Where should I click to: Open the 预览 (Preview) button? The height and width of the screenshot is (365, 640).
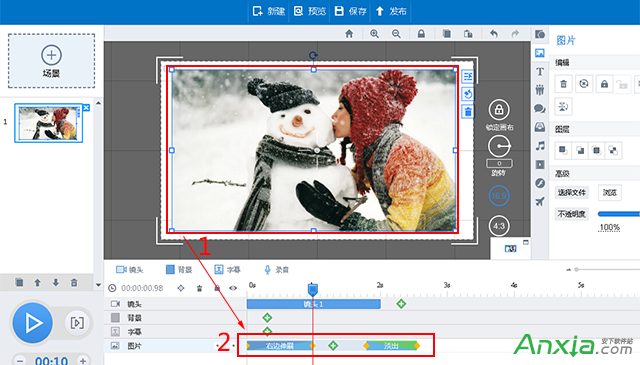coord(310,11)
